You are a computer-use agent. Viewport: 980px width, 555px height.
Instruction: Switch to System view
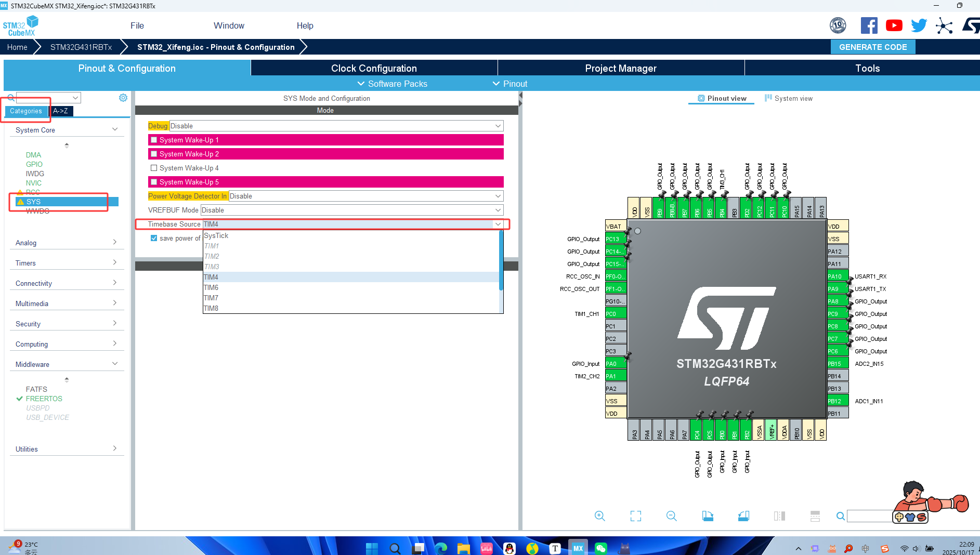pos(788,98)
